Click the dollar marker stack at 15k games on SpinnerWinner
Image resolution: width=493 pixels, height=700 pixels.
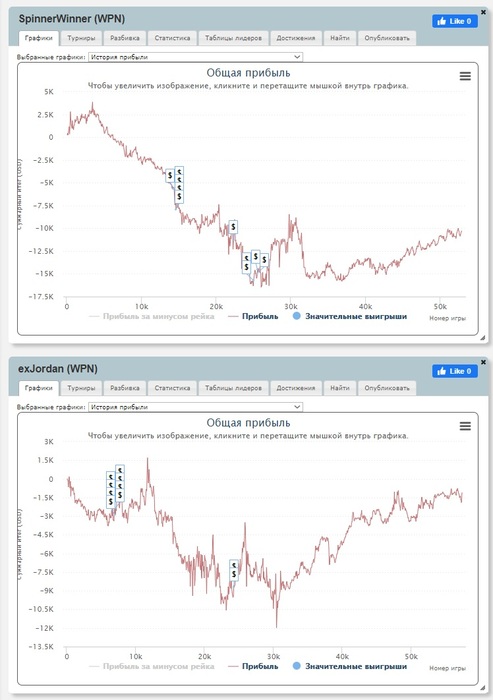(x=179, y=185)
